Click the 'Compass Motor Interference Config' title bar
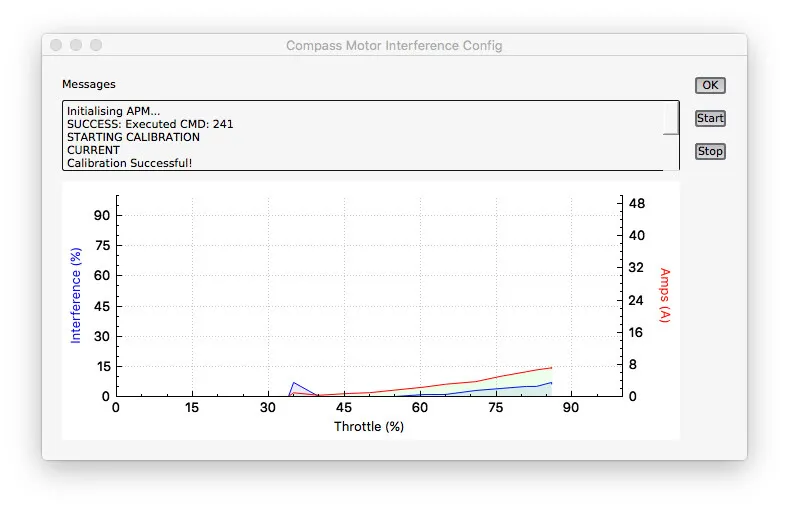Image resolution: width=789 pixels, height=510 pixels. coord(394,45)
